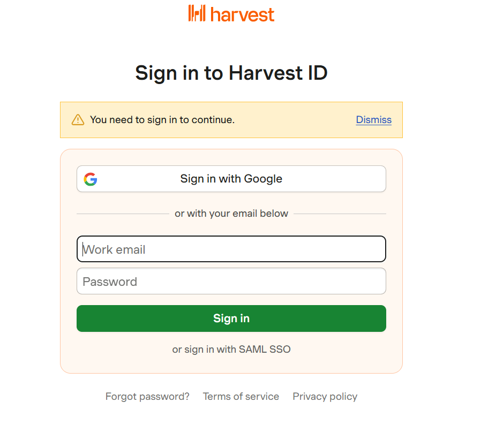The width and height of the screenshot is (503, 448).
Task: Click the orange harvest wordmark text
Action: tap(242, 14)
